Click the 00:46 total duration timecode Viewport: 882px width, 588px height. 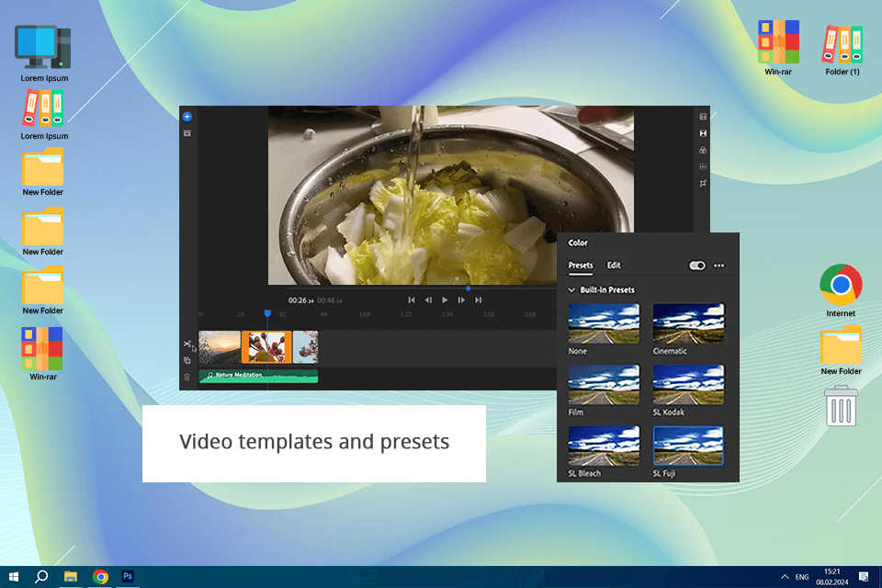[x=330, y=300]
